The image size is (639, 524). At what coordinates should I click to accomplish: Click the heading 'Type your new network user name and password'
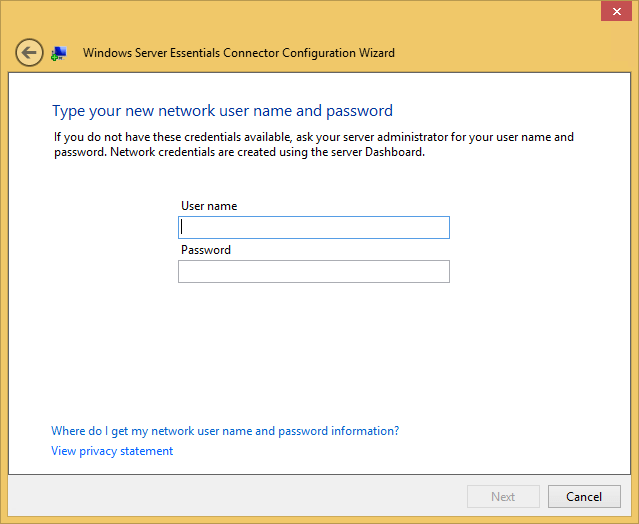[x=223, y=111]
